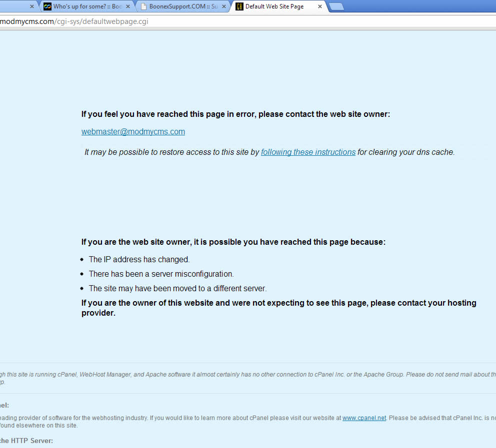Close the BoonexSupport.COM tab
The image size is (496, 448).
pos(223,6)
